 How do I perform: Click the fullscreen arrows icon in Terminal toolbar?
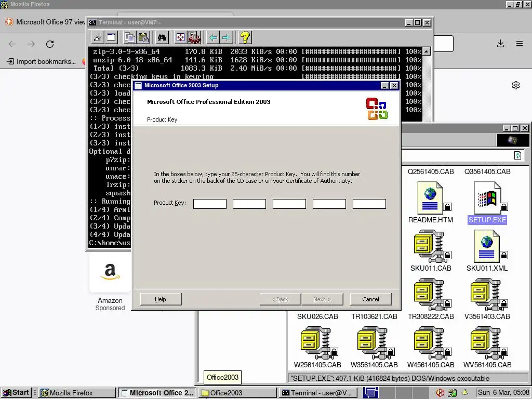(180, 37)
